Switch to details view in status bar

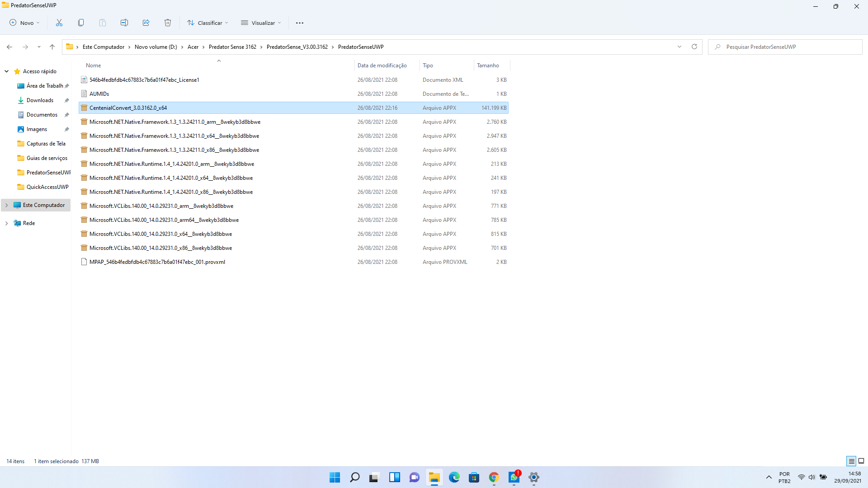point(851,461)
